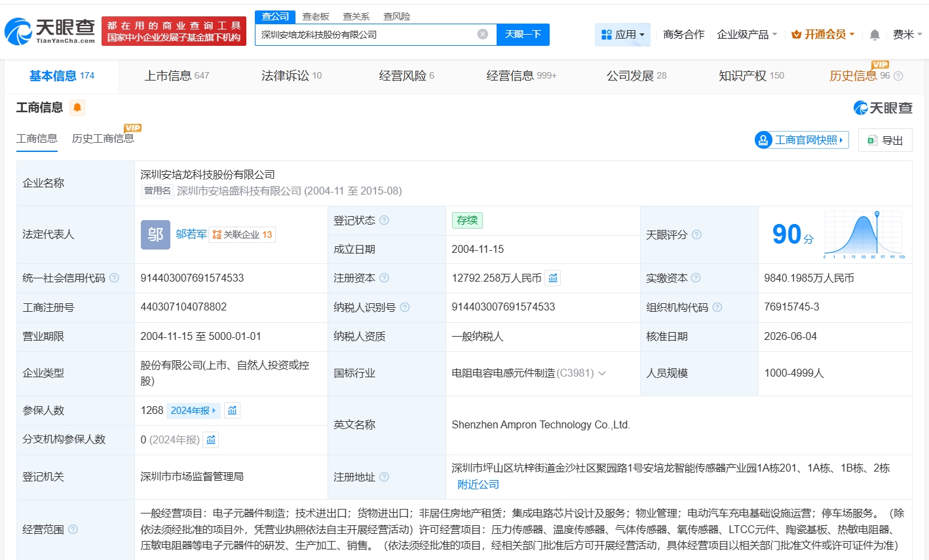Click the question mark next to 注册资本 label
The height and width of the screenshot is (560, 929).
point(385,278)
